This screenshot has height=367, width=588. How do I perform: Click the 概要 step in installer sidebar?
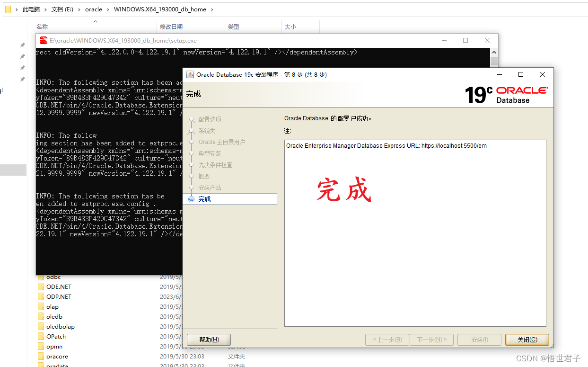tap(204, 176)
